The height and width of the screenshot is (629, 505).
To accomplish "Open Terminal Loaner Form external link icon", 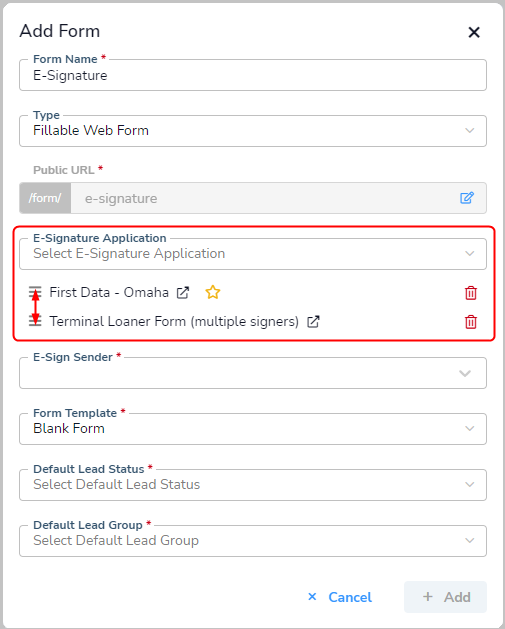I will [313, 322].
